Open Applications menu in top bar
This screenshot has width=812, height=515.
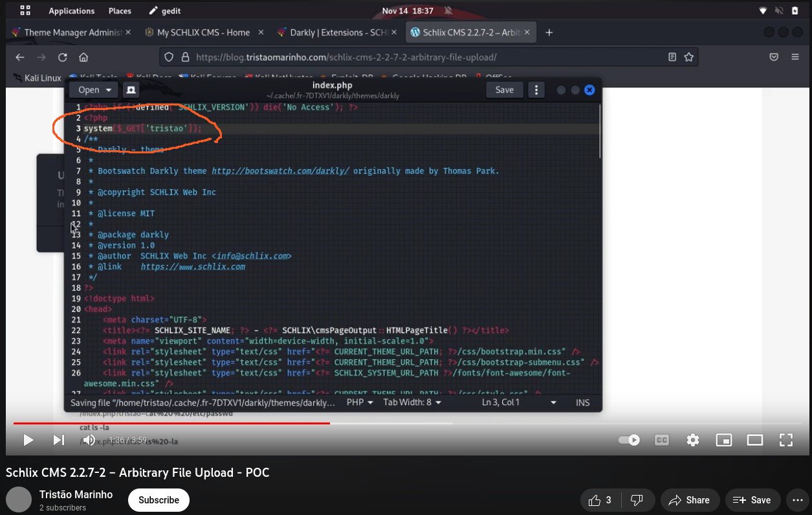(71, 11)
